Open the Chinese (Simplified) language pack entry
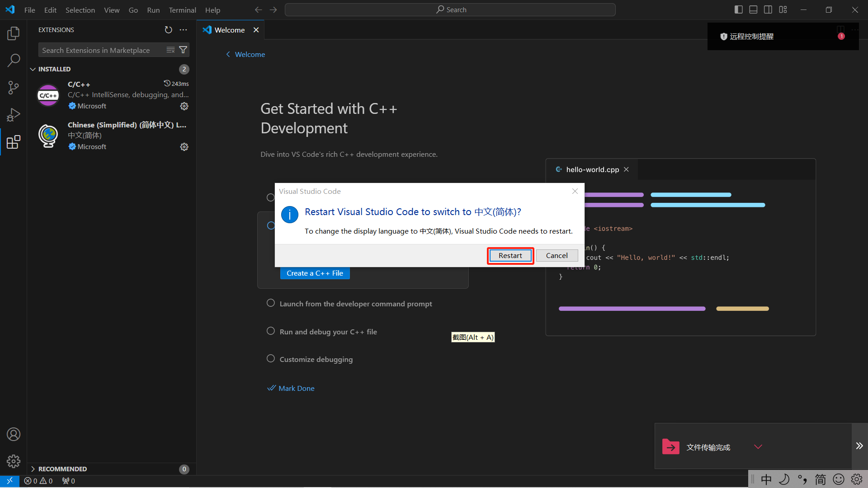The height and width of the screenshot is (488, 868). [112, 136]
